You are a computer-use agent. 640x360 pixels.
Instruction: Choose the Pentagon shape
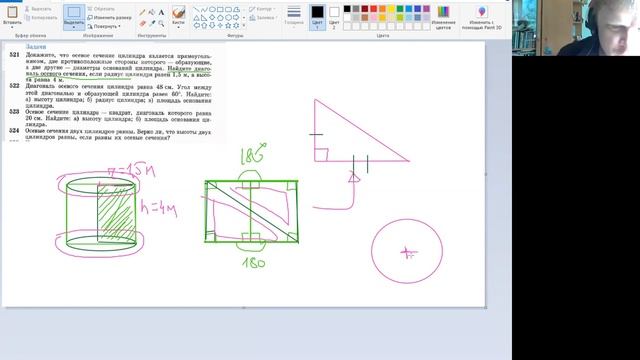[220, 18]
